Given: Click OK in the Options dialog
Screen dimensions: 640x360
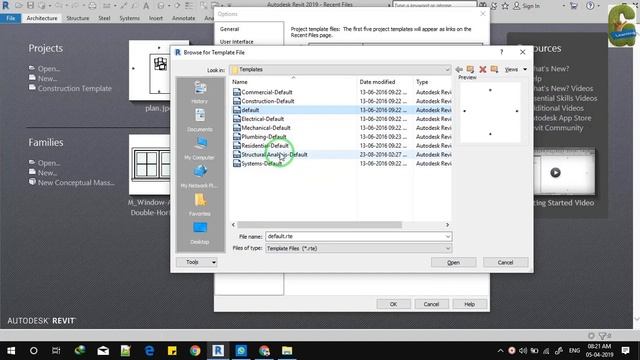Looking at the screenshot, I should pyautogui.click(x=393, y=304).
